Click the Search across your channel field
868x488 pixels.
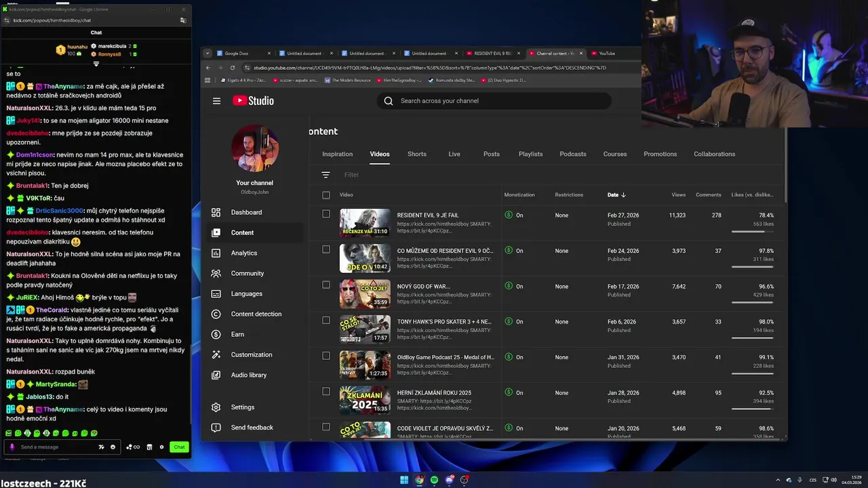(x=494, y=101)
